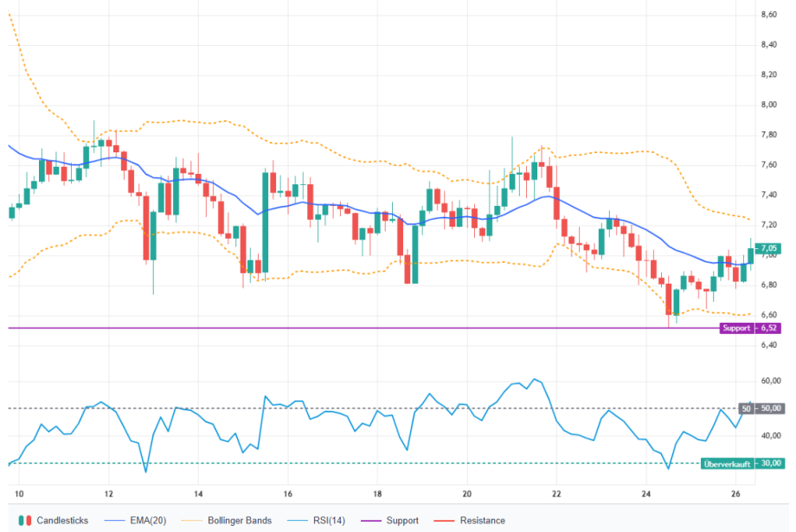
Task: Select the 7,20 price axis label
Action: [x=768, y=225]
